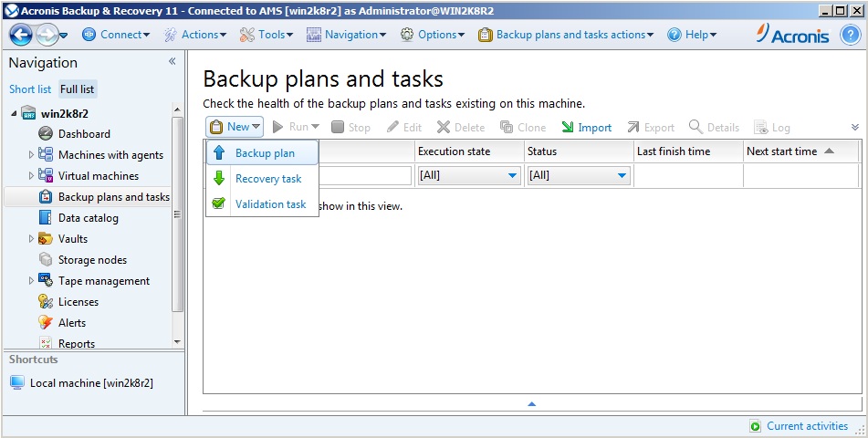Screen dimensions: 868x438
Task: Sort by Execution state column
Action: (x=469, y=151)
